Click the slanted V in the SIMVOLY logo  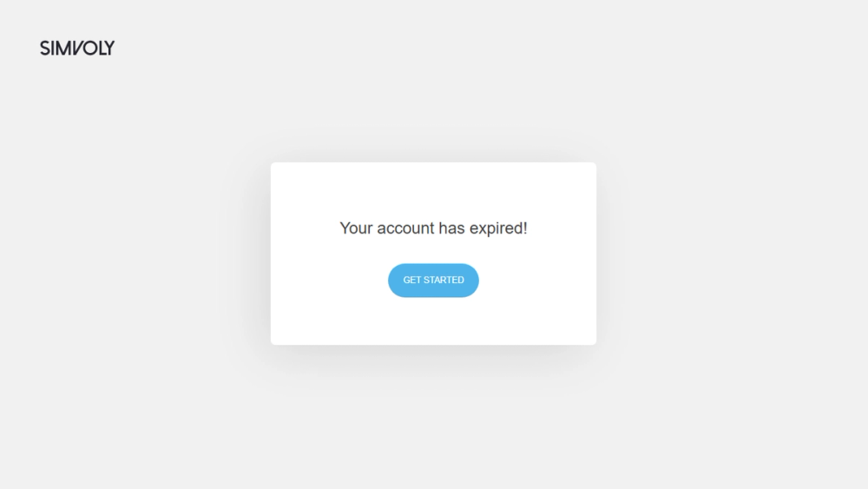point(79,48)
